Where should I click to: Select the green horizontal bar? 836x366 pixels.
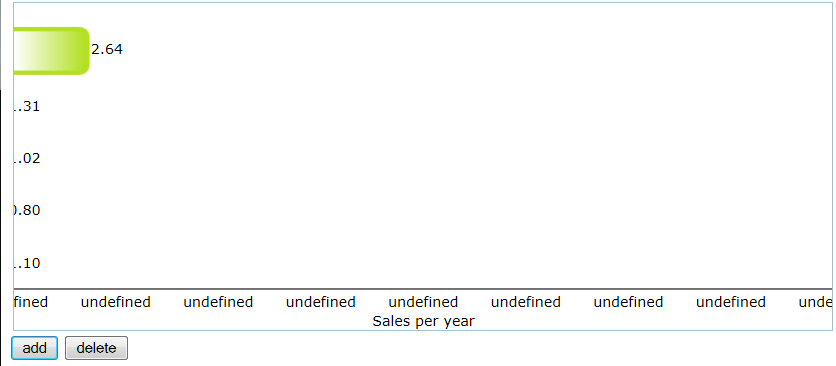[51, 51]
